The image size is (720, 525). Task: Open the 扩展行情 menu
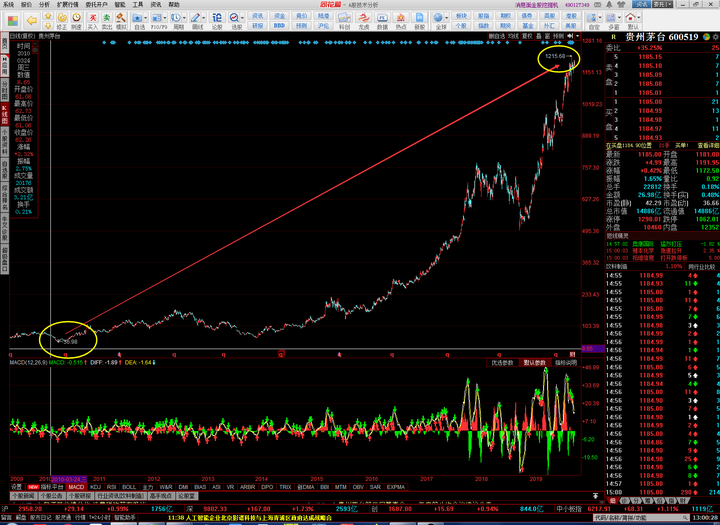(x=67, y=5)
